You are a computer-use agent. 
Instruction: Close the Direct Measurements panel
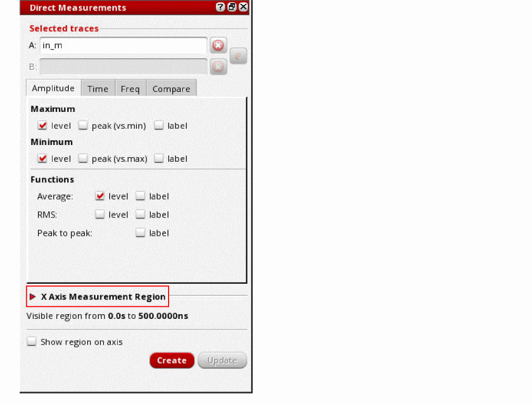(x=243, y=7)
